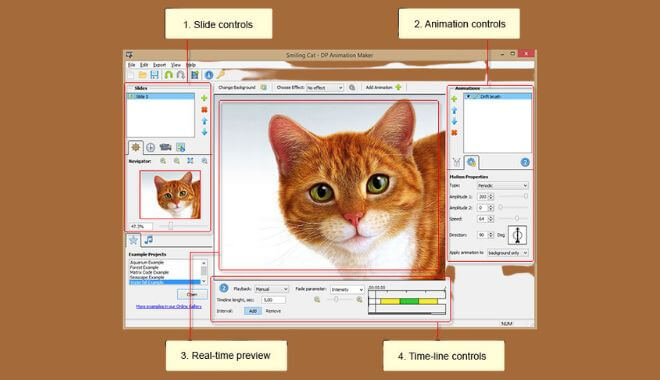This screenshot has width=660, height=380.
Task: Switch to the Example Projects star tab
Action: (x=133, y=240)
